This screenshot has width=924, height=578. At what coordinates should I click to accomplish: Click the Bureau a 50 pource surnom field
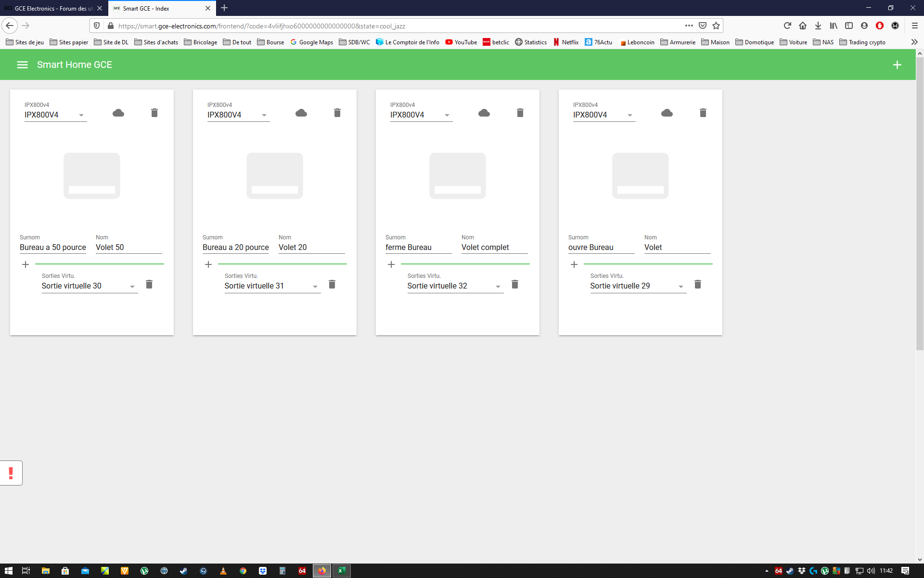(53, 247)
